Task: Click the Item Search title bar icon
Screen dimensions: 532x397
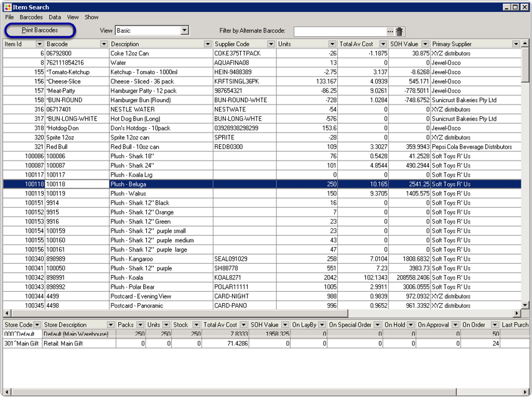Action: coord(7,7)
